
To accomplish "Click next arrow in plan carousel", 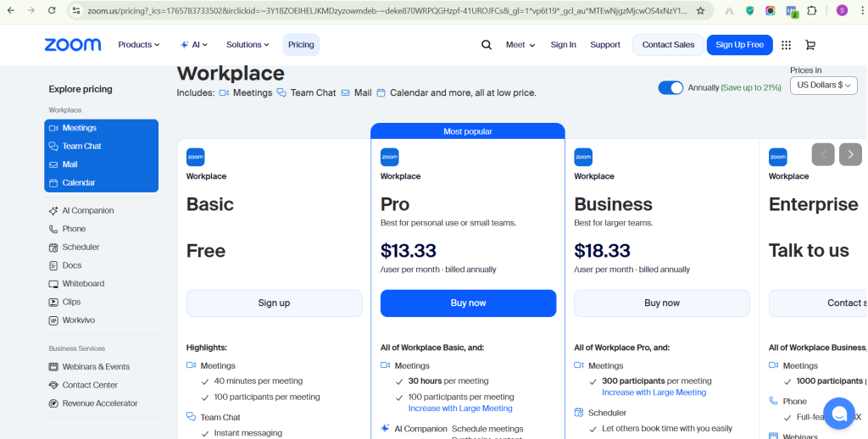I will 850,154.
